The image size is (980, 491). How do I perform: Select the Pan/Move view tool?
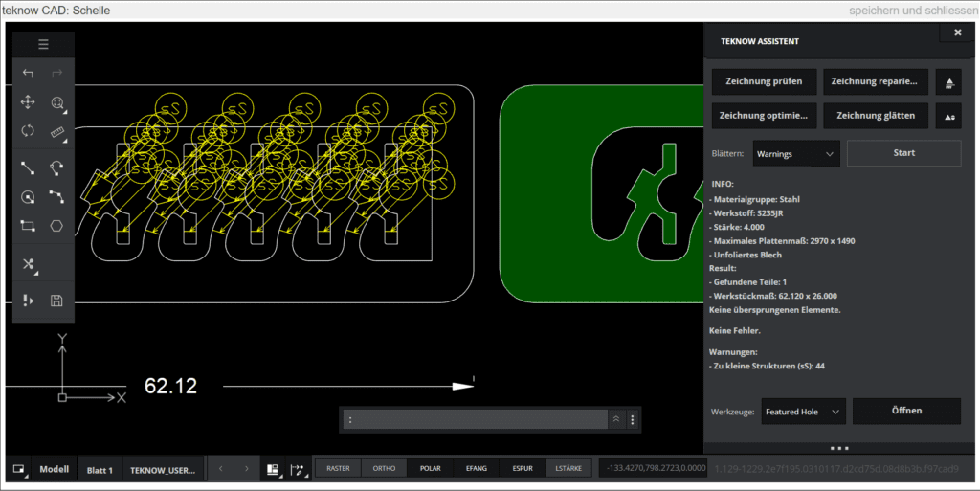28,101
